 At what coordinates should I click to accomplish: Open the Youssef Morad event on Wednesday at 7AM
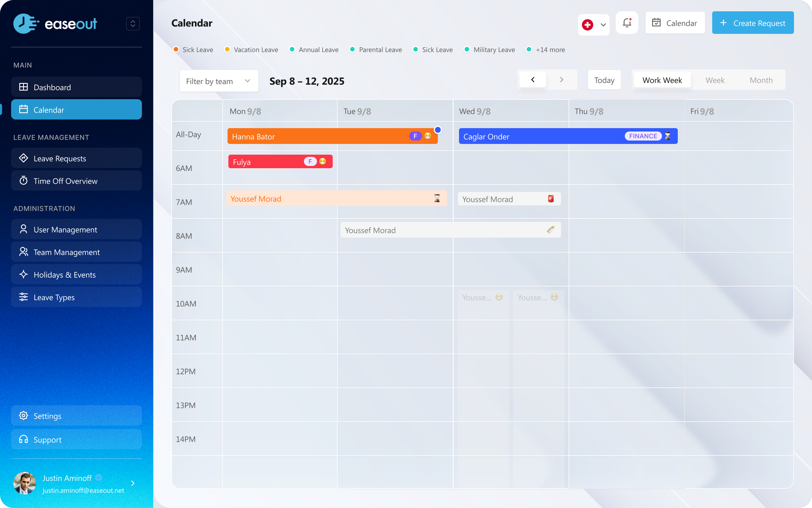tap(509, 199)
